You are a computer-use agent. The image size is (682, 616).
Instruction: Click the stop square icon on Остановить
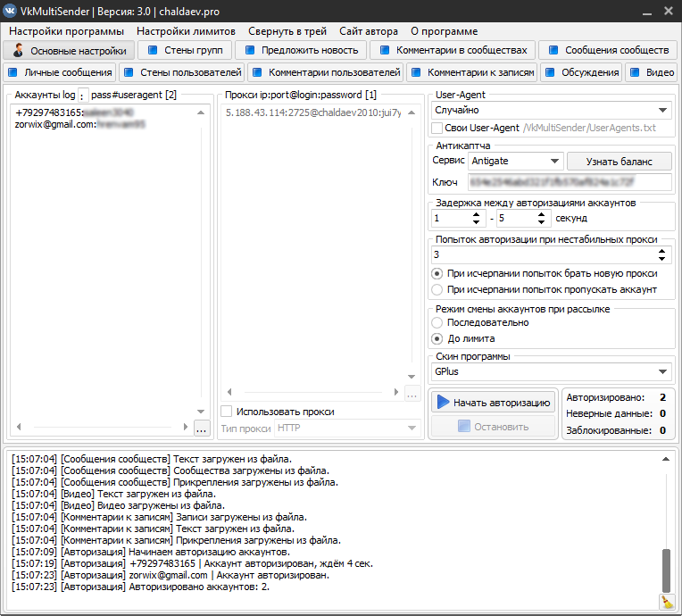tap(464, 426)
